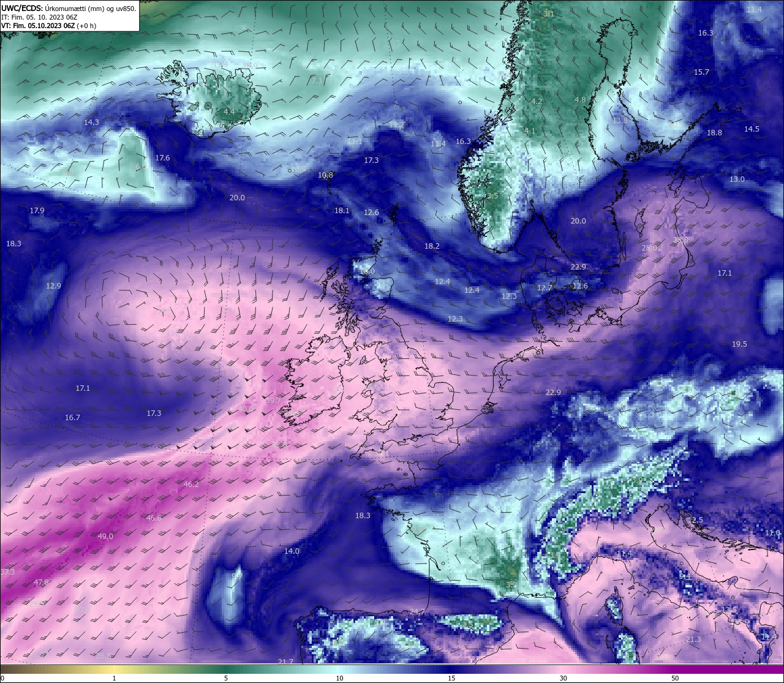This screenshot has width=784, height=683.
Task: Click the 19.5 value label
Action: click(739, 344)
